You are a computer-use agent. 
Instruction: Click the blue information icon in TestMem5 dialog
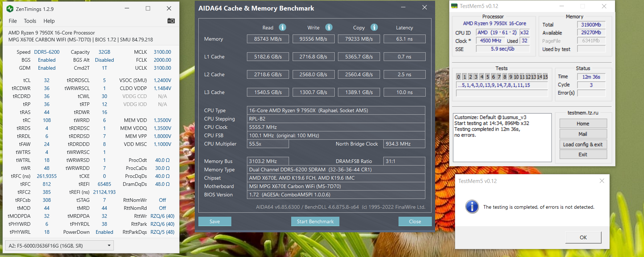click(x=472, y=207)
